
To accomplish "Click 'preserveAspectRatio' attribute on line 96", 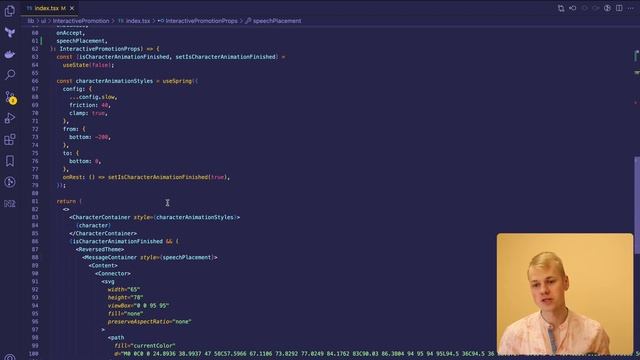I will point(138,322).
